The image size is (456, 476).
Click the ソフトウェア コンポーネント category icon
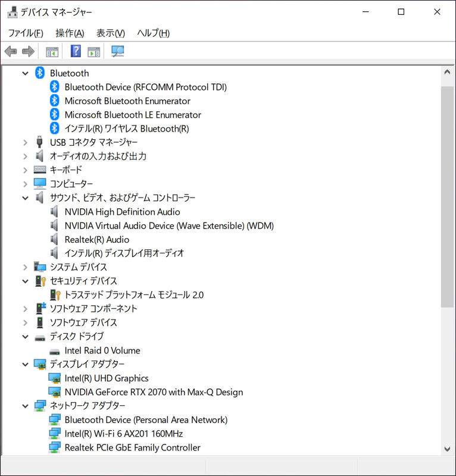[x=40, y=308]
